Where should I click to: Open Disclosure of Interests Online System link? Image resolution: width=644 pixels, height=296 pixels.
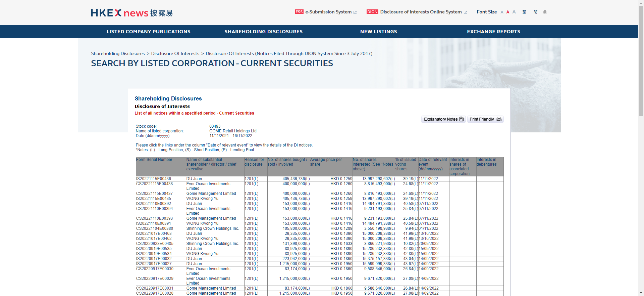[421, 12]
